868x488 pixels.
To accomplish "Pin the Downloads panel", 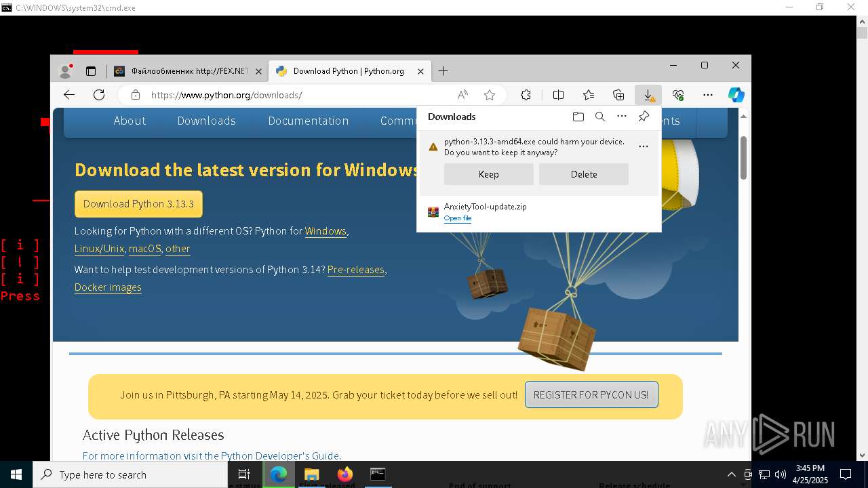I will [x=644, y=117].
